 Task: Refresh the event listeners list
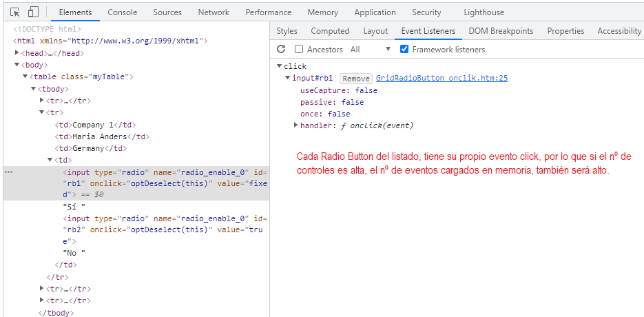(281, 50)
